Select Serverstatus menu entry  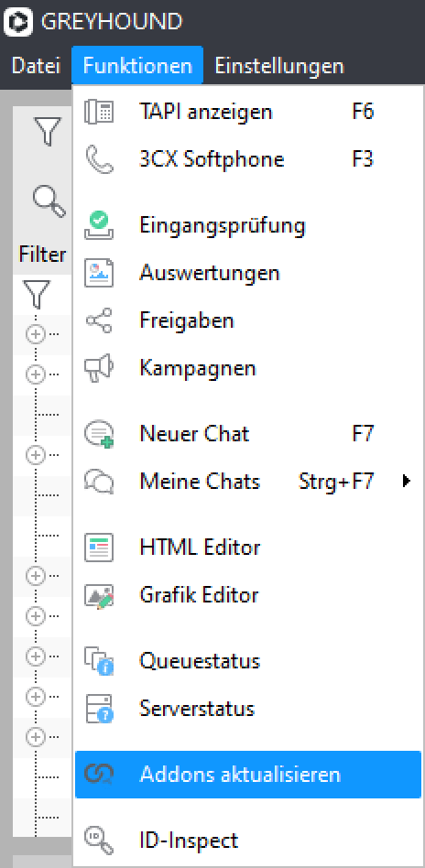pos(248,709)
